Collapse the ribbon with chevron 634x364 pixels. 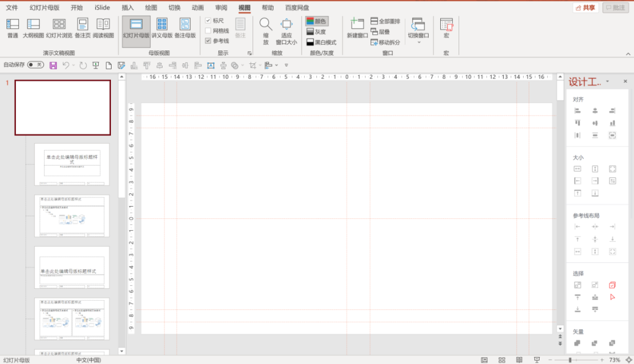coord(628,54)
